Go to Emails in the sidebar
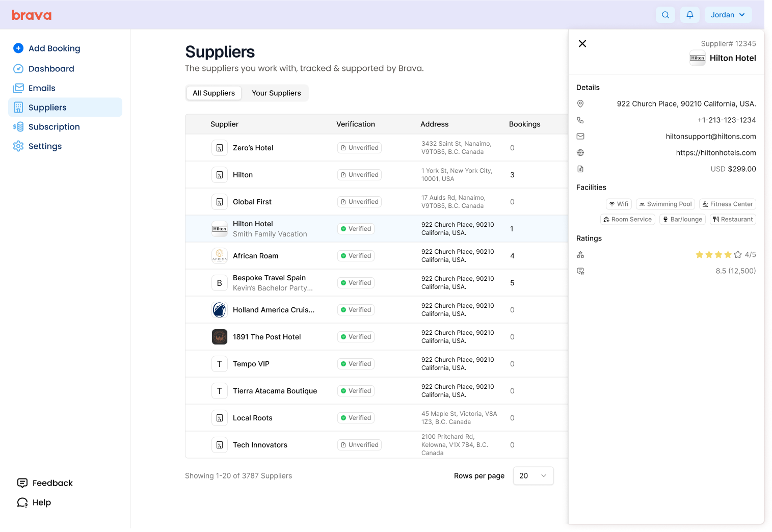This screenshot has width=772, height=532. tap(42, 88)
